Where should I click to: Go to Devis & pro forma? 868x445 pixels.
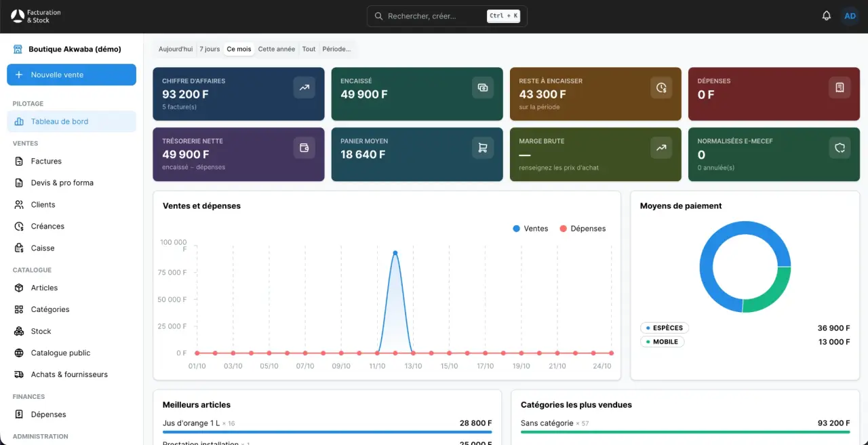point(71,182)
